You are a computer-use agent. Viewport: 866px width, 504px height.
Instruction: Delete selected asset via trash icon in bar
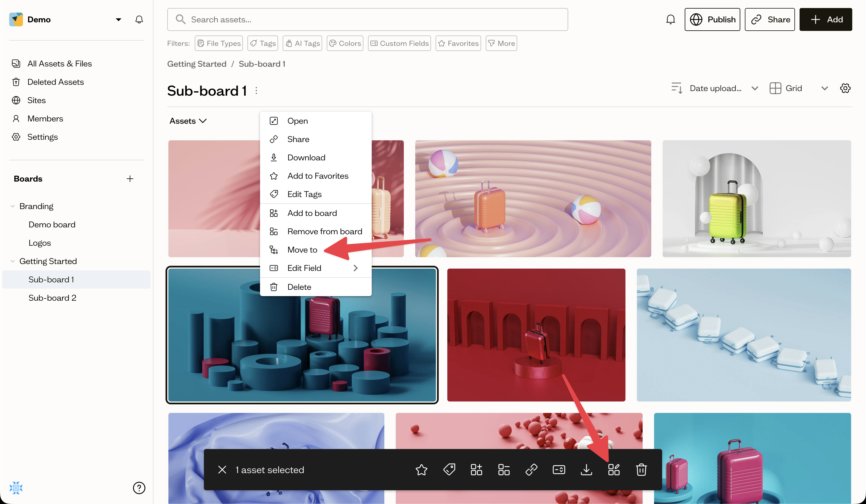tap(641, 469)
